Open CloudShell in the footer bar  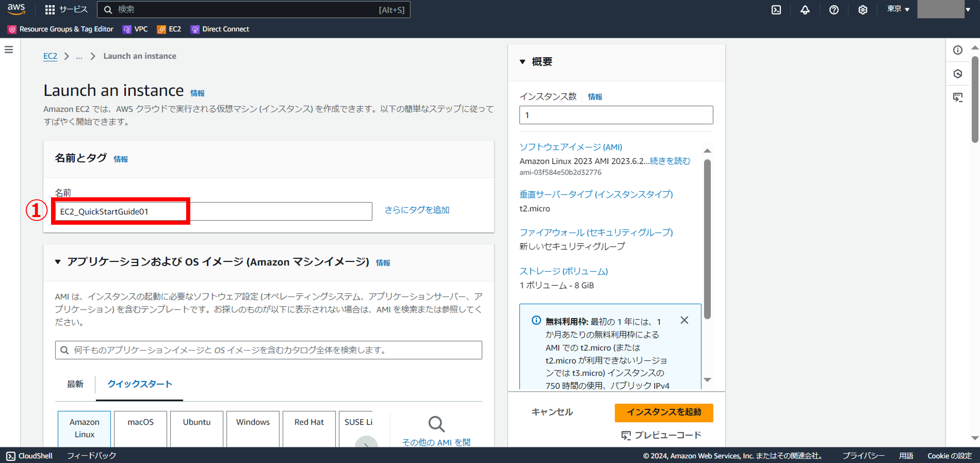pyautogui.click(x=30, y=456)
